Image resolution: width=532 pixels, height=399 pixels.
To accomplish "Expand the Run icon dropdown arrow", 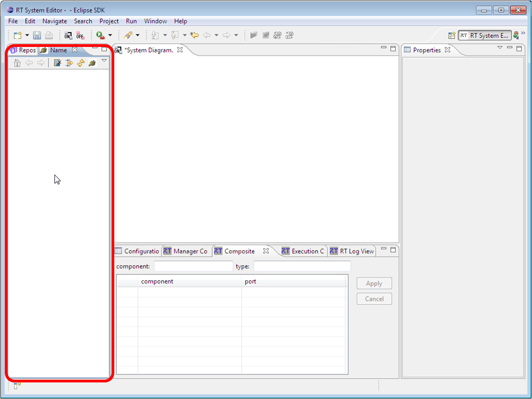I will pos(110,35).
